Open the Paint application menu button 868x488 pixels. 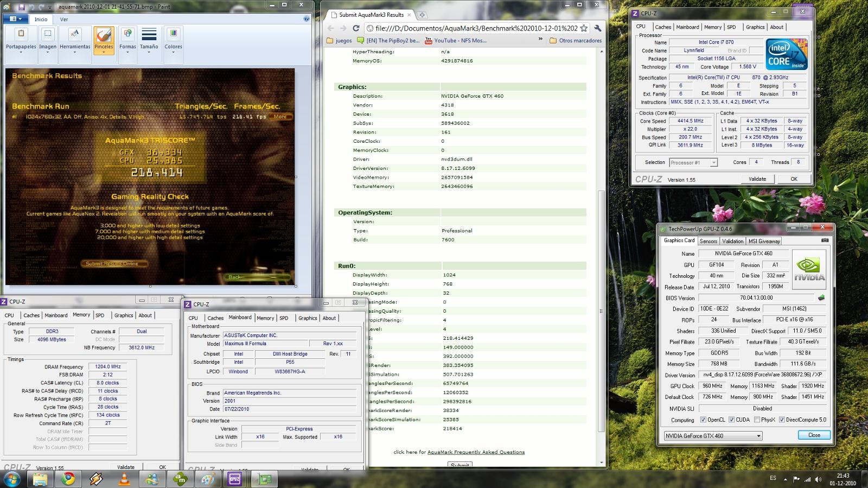(x=15, y=19)
